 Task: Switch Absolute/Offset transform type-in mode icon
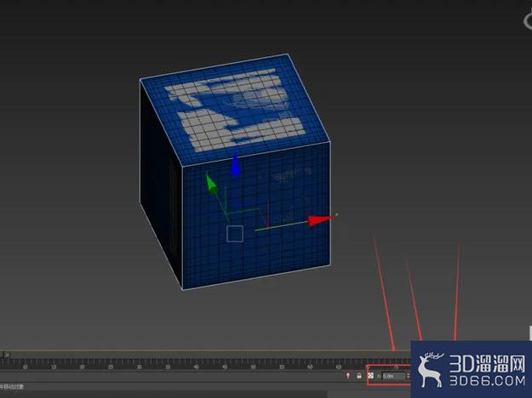(371, 376)
